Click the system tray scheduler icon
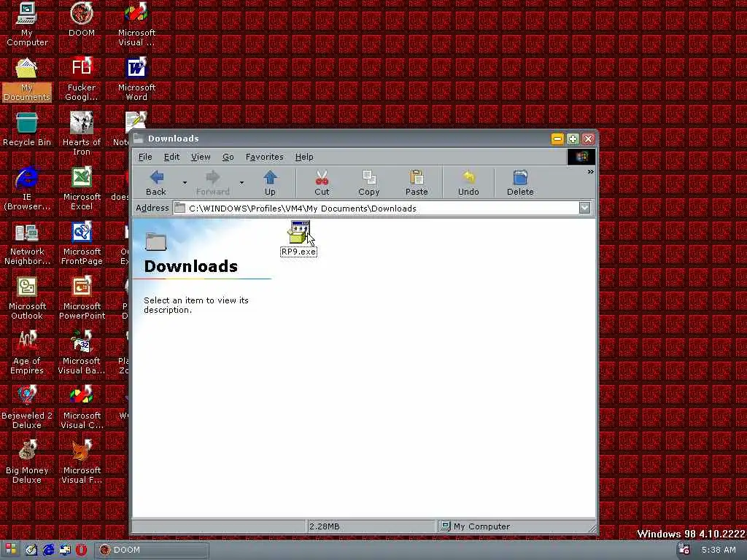 tap(684, 549)
